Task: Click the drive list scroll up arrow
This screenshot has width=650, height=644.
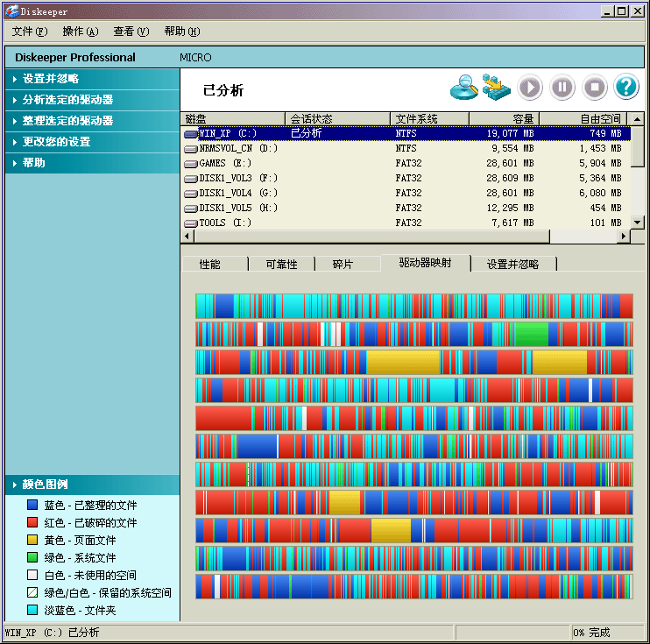Action: (637, 119)
